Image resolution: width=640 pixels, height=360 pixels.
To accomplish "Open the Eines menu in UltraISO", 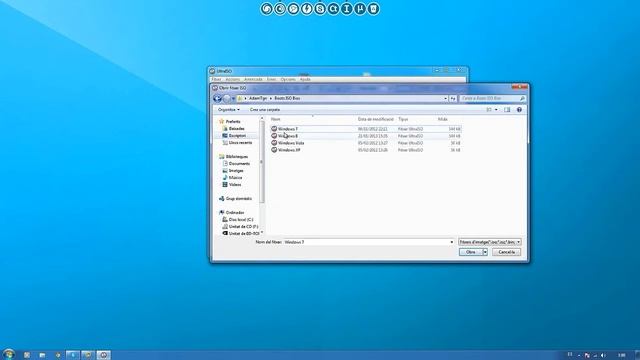I will [271, 79].
